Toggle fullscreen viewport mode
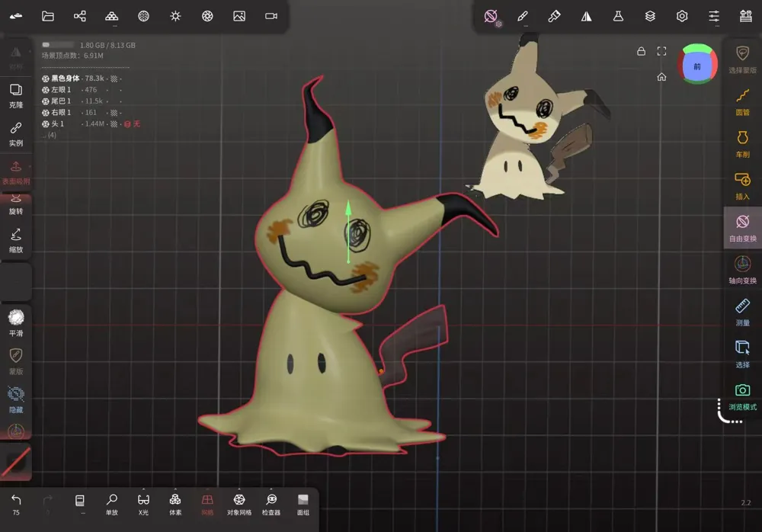Viewport: 762px width, 532px height. 661,51
